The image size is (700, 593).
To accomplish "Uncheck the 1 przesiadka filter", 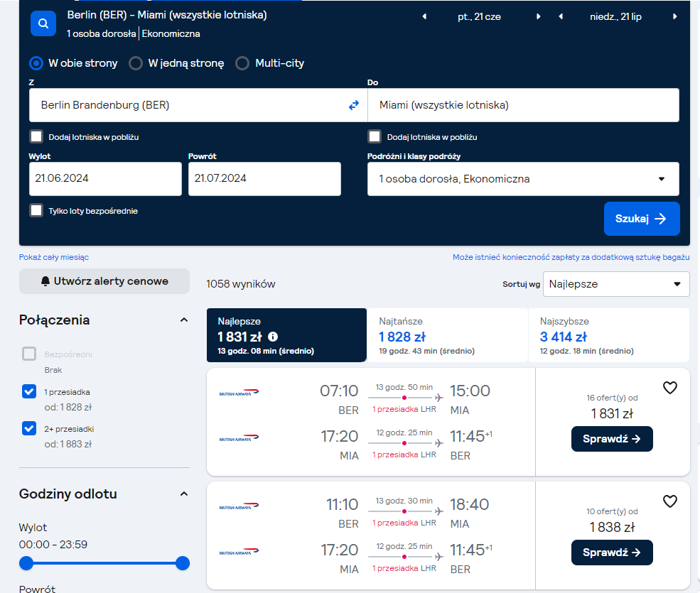I will point(29,392).
